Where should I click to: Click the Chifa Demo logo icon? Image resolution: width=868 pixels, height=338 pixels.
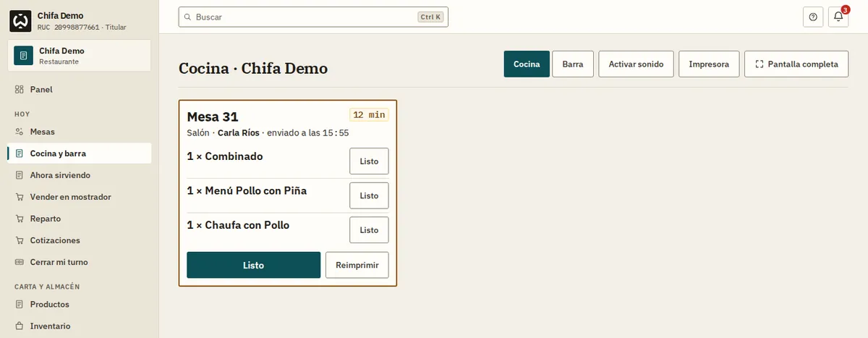point(20,21)
